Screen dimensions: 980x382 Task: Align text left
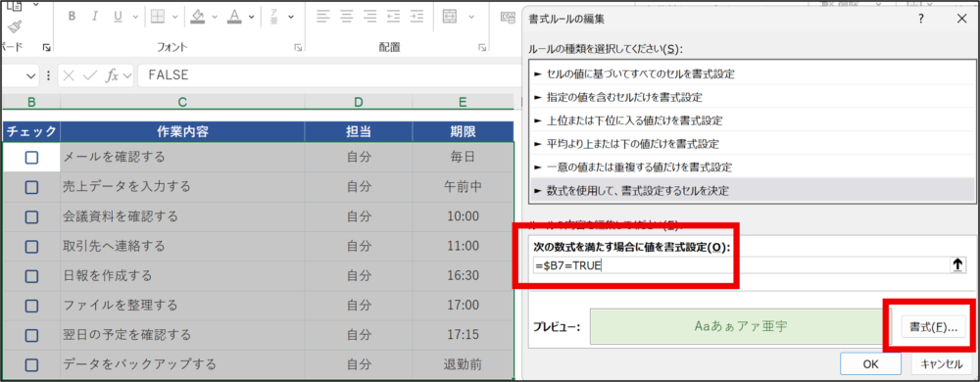click(x=322, y=17)
